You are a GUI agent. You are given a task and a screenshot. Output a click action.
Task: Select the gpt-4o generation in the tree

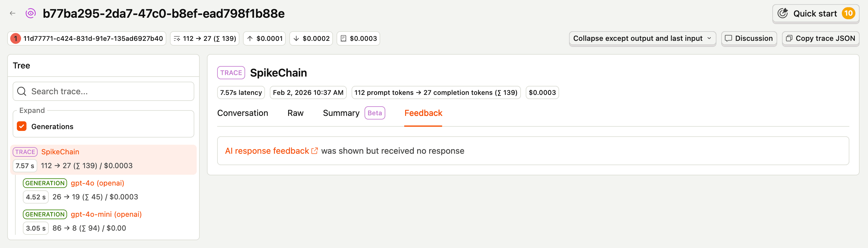pyautogui.click(x=97, y=183)
